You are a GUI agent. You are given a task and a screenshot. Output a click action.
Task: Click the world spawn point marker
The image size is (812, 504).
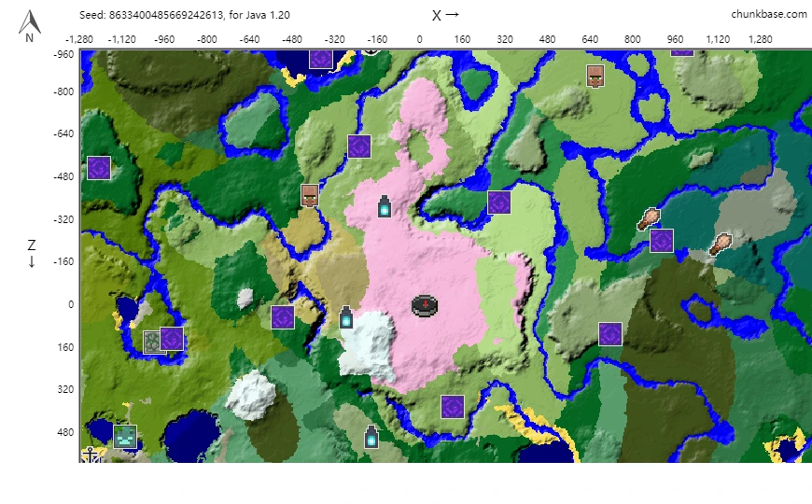click(425, 306)
